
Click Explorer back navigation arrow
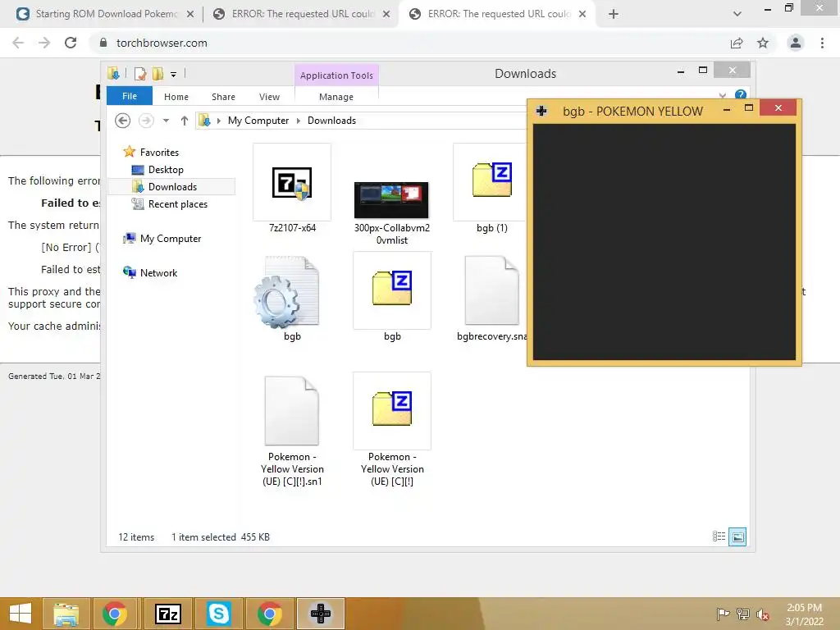(x=123, y=121)
